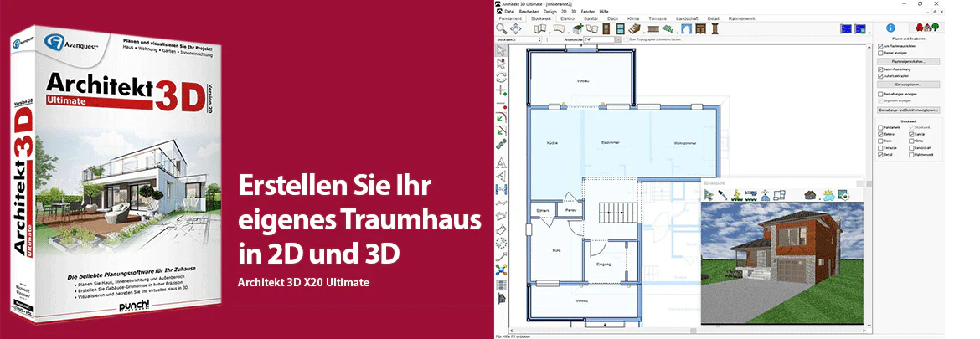The width and height of the screenshot is (980, 339).
Task: Select the staircase tool
Action: click(634, 28)
